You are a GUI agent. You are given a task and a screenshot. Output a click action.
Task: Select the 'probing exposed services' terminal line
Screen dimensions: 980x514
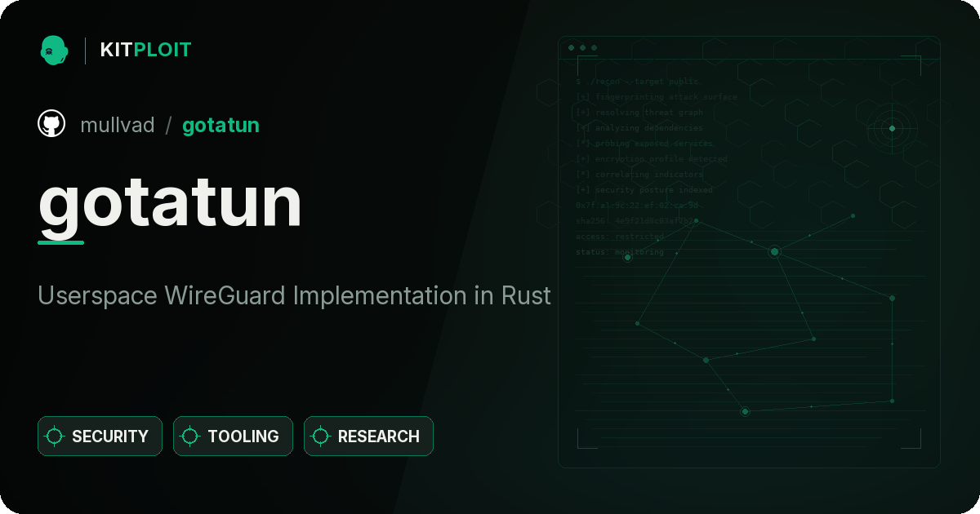[644, 144]
